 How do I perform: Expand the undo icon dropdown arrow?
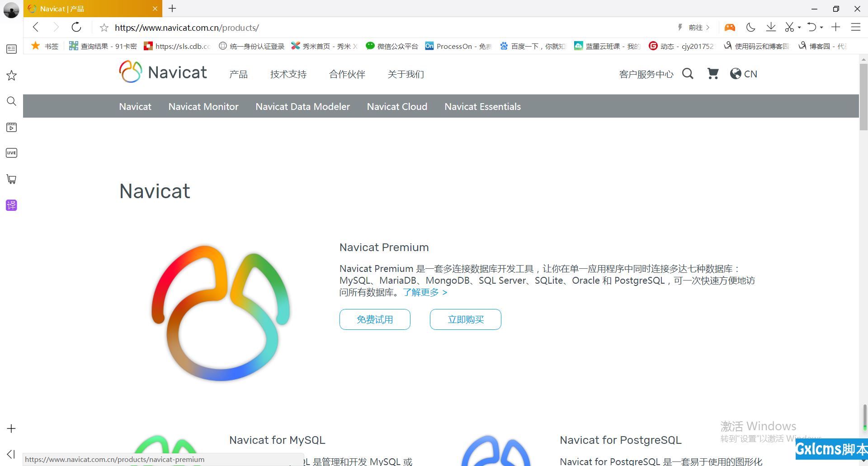[821, 28]
